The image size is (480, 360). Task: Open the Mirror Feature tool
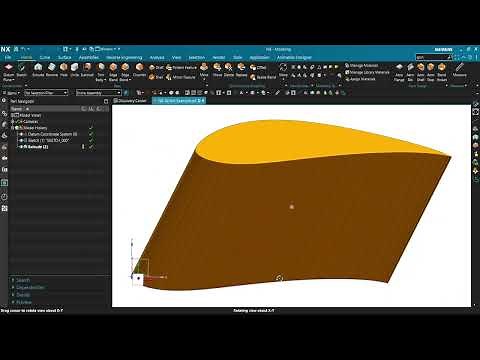coord(181,77)
